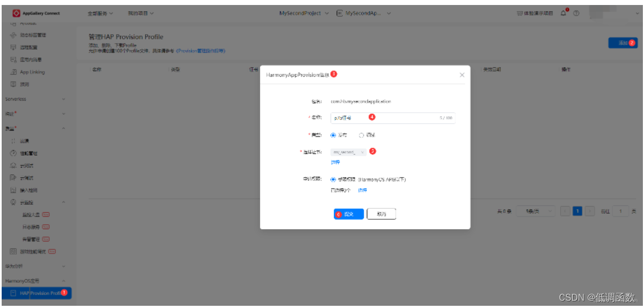Image resolution: width=644 pixels, height=308 pixels.
Task: Open the MySecondAp... app selector
Action: point(363,13)
